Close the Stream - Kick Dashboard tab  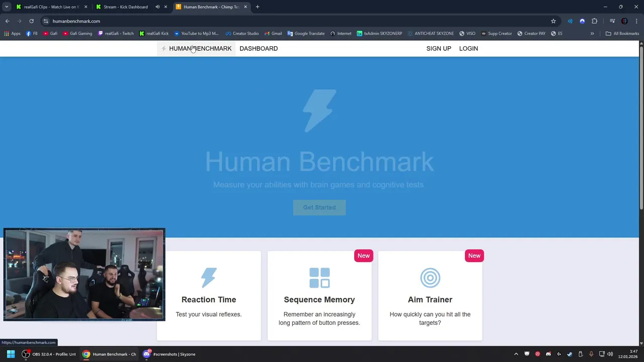(x=166, y=7)
